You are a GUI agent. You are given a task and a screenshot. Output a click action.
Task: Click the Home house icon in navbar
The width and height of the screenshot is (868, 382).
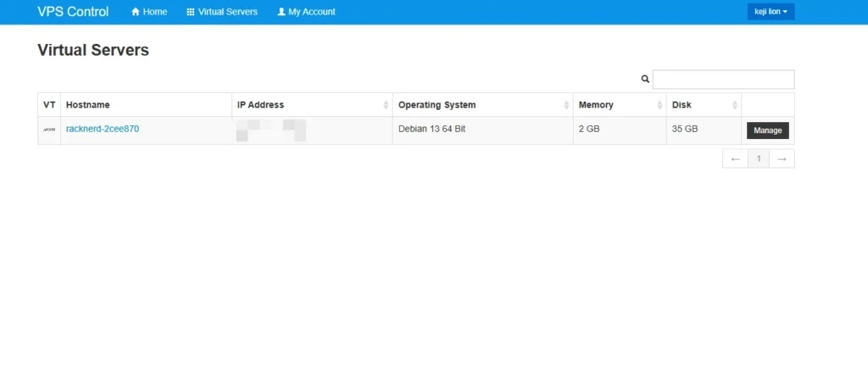click(x=136, y=12)
